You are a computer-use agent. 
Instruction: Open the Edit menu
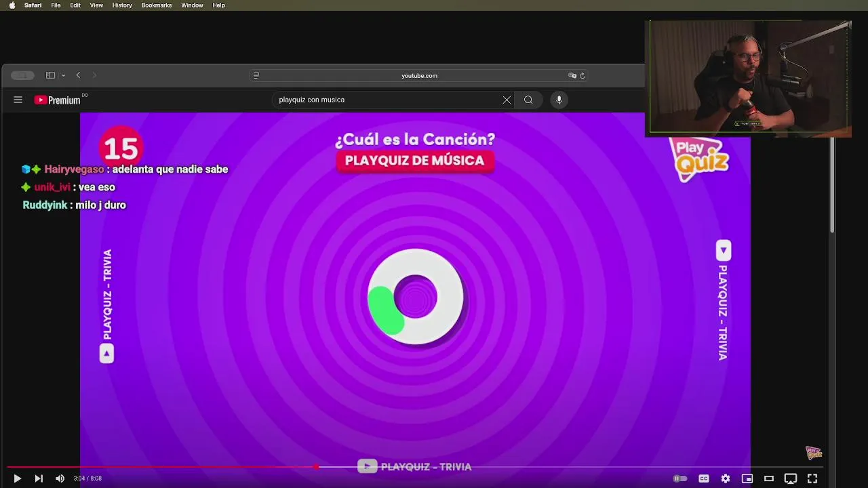75,5
